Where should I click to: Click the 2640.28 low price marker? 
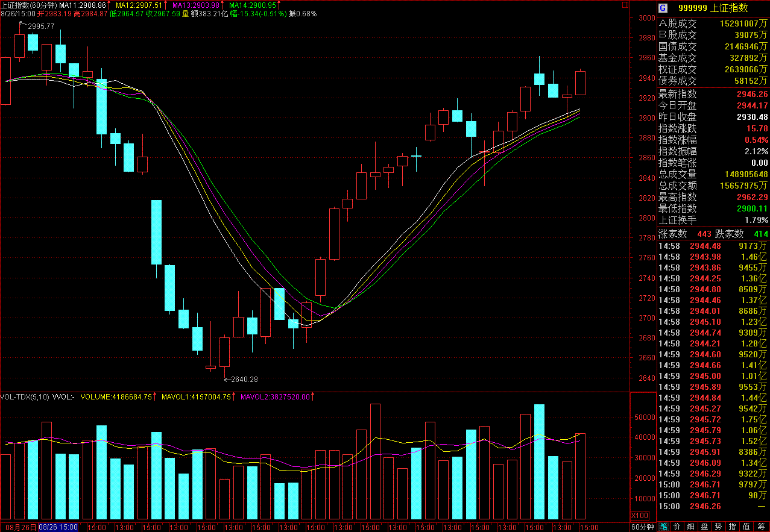point(244,379)
